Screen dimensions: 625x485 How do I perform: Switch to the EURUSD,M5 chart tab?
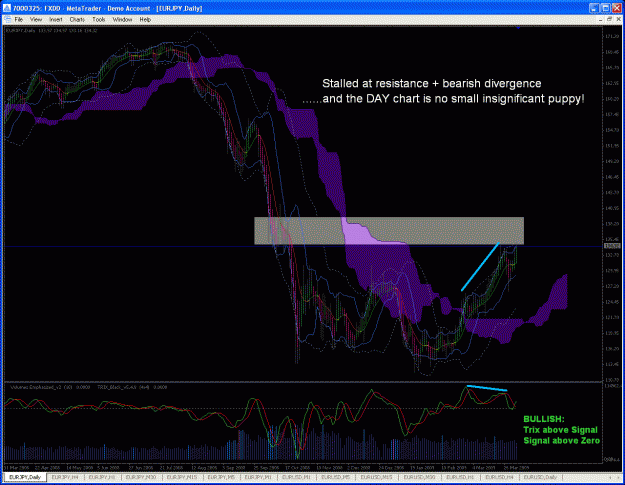[335, 477]
